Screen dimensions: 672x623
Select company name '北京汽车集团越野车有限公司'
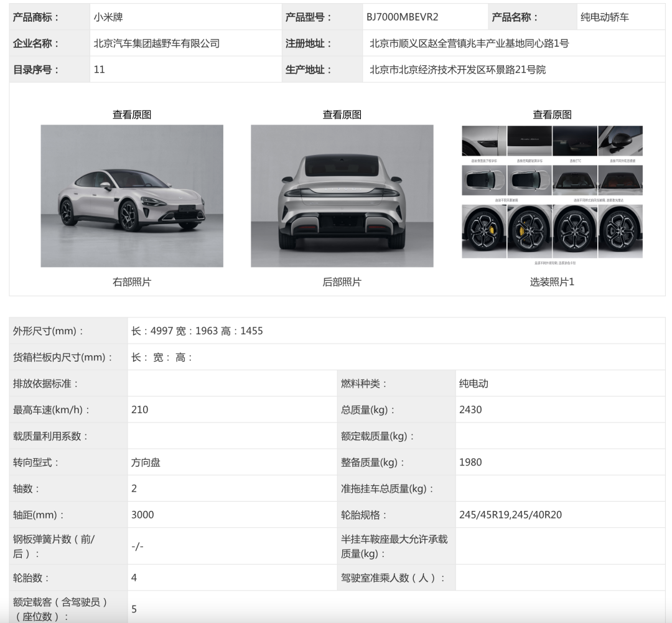click(x=156, y=44)
